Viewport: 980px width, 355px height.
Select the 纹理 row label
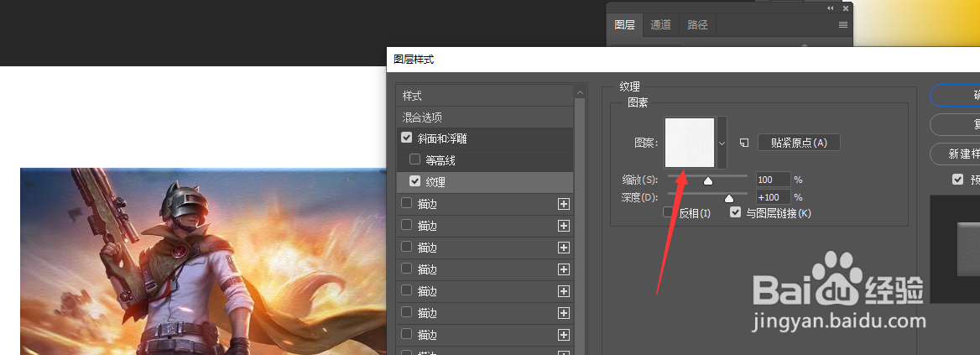[435, 182]
